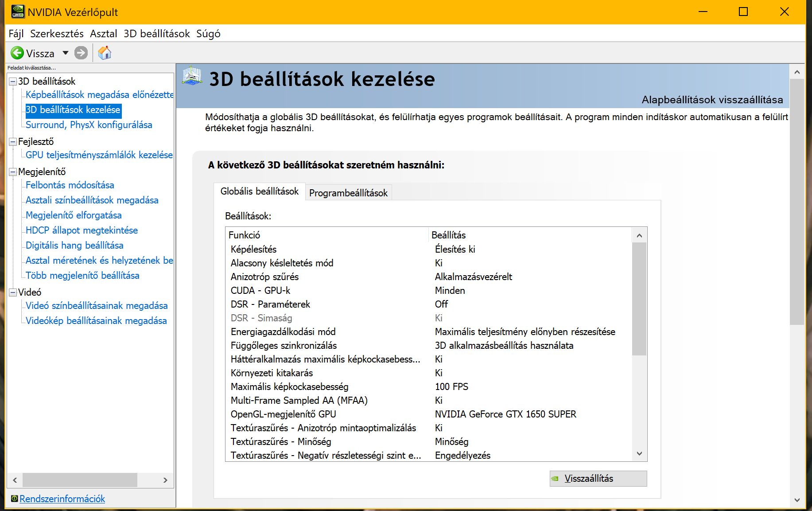
Task: Click settings list scroll down arrow
Action: [639, 453]
